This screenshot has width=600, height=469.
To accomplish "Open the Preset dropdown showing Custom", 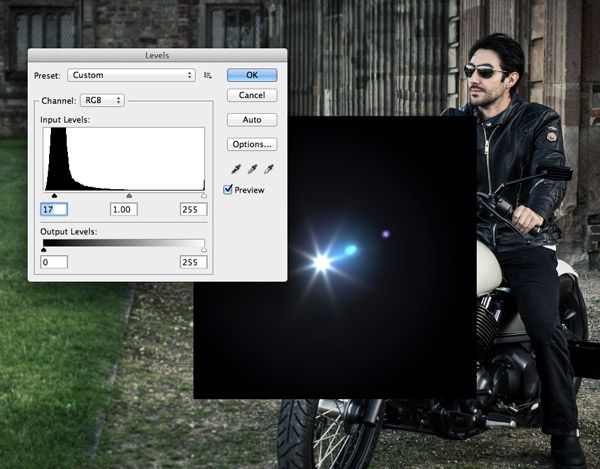I will click(x=131, y=75).
